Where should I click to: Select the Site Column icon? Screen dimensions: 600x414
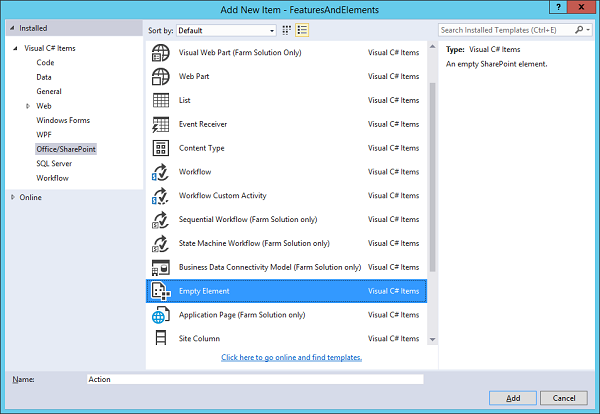click(160, 339)
